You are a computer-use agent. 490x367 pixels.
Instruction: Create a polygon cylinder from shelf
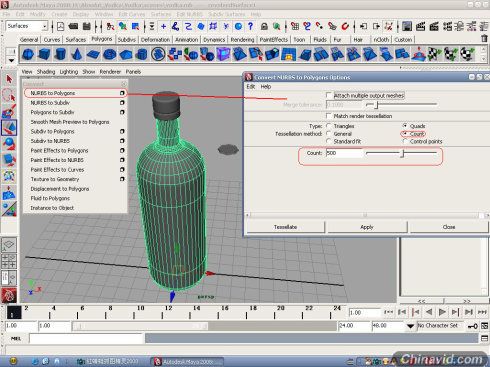60,54
